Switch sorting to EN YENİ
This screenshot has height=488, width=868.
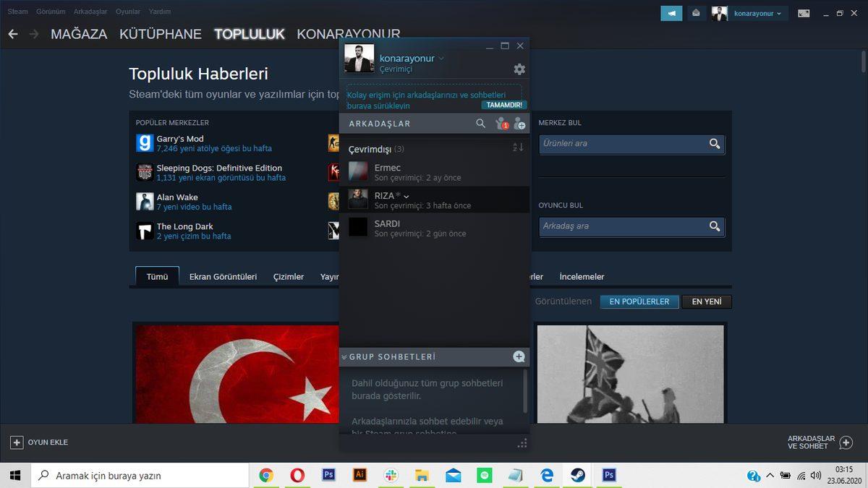[706, 301]
